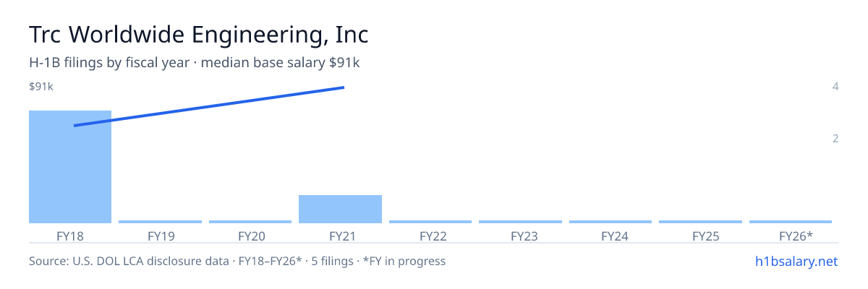Click the small FY19 filings bar

tap(161, 222)
